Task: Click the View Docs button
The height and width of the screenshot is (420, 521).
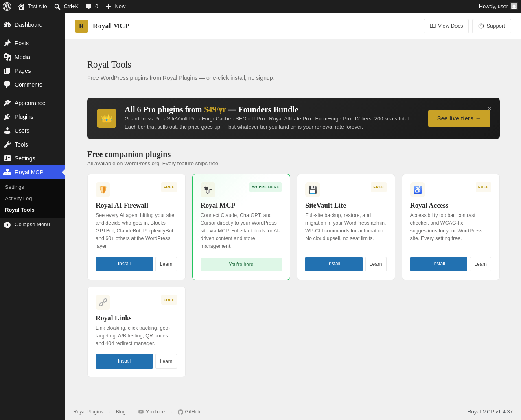Action: 446,26
